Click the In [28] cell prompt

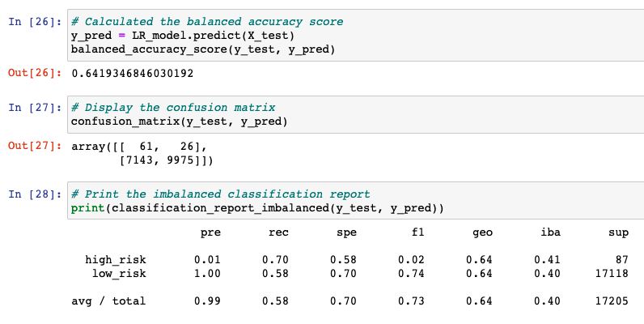pos(35,194)
